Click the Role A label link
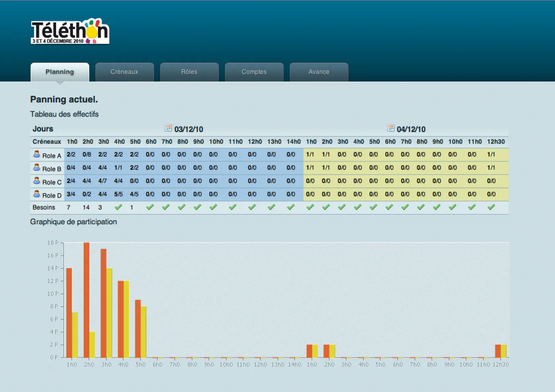Image resolution: width=555 pixels, height=392 pixels. click(52, 156)
